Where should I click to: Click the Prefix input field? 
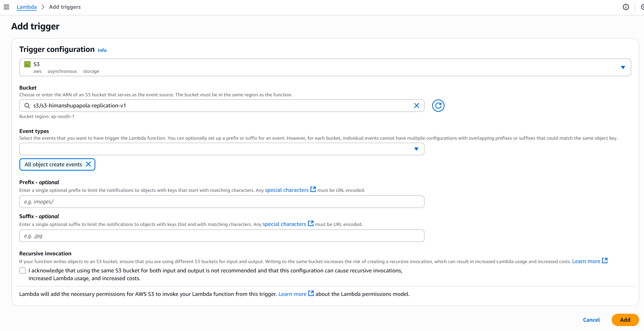tap(222, 202)
